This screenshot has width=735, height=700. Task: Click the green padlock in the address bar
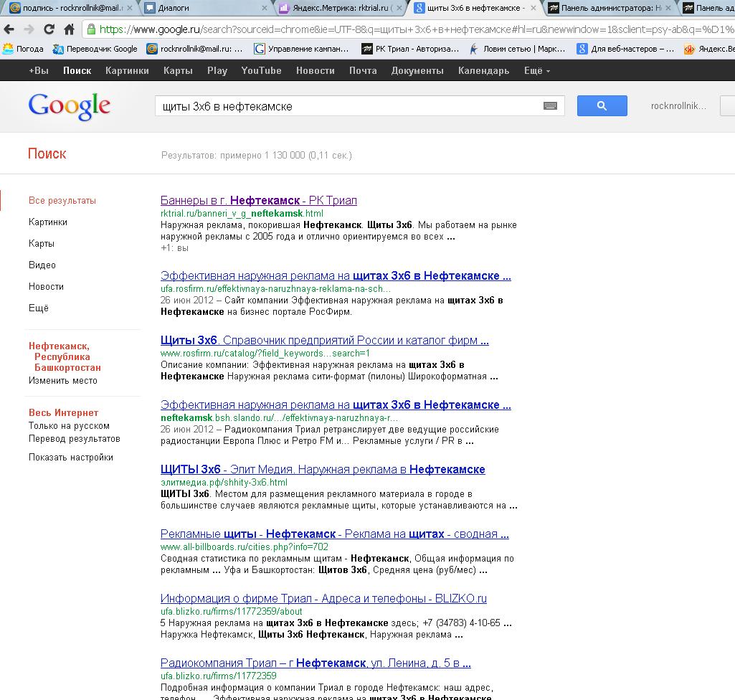(x=91, y=29)
